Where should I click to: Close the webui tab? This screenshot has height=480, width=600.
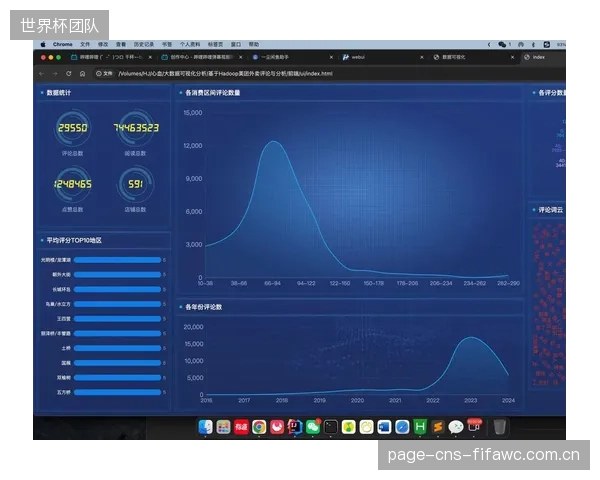422,57
